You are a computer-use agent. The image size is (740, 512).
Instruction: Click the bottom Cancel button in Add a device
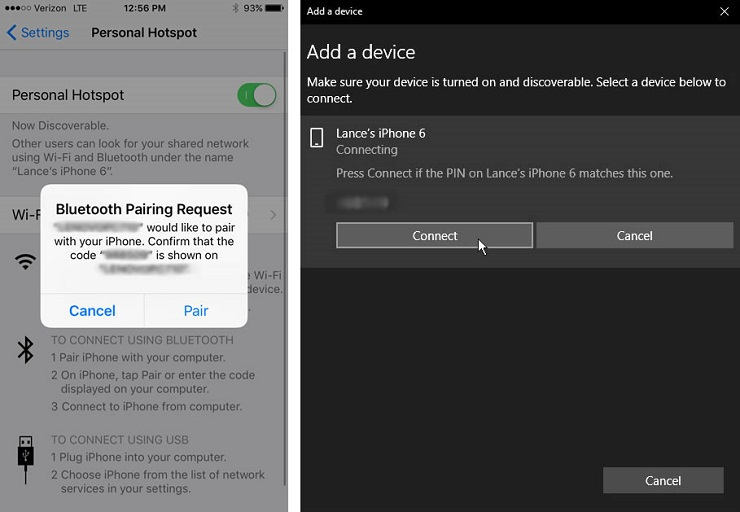663,480
